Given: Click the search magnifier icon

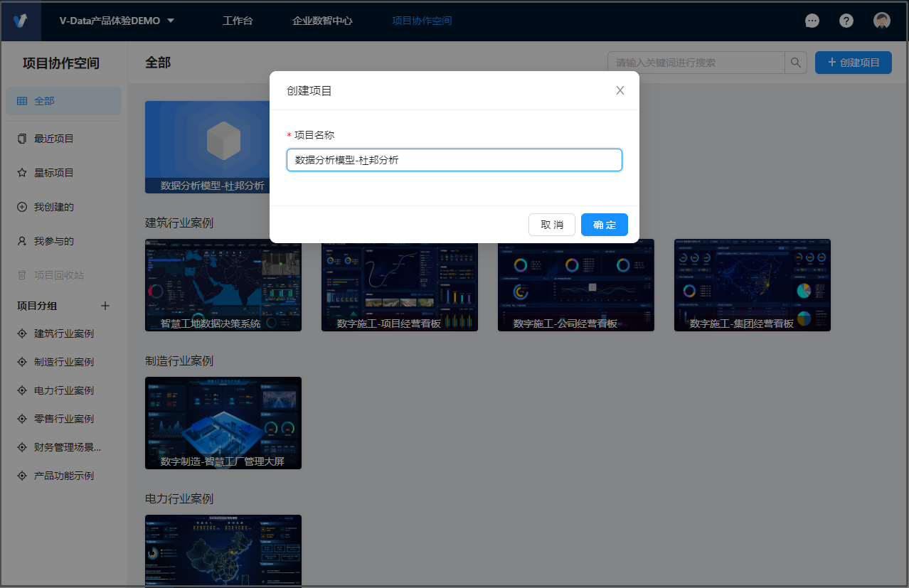Looking at the screenshot, I should click(x=796, y=63).
